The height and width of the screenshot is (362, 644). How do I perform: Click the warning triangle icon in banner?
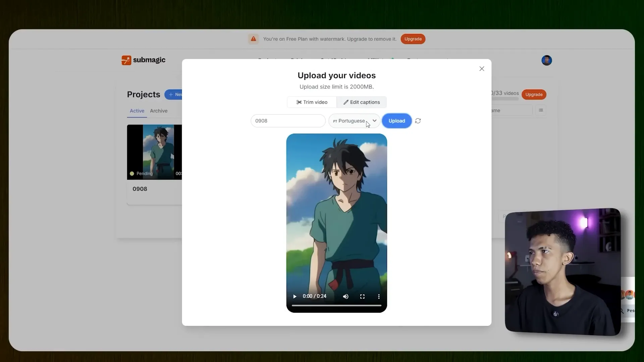point(254,39)
